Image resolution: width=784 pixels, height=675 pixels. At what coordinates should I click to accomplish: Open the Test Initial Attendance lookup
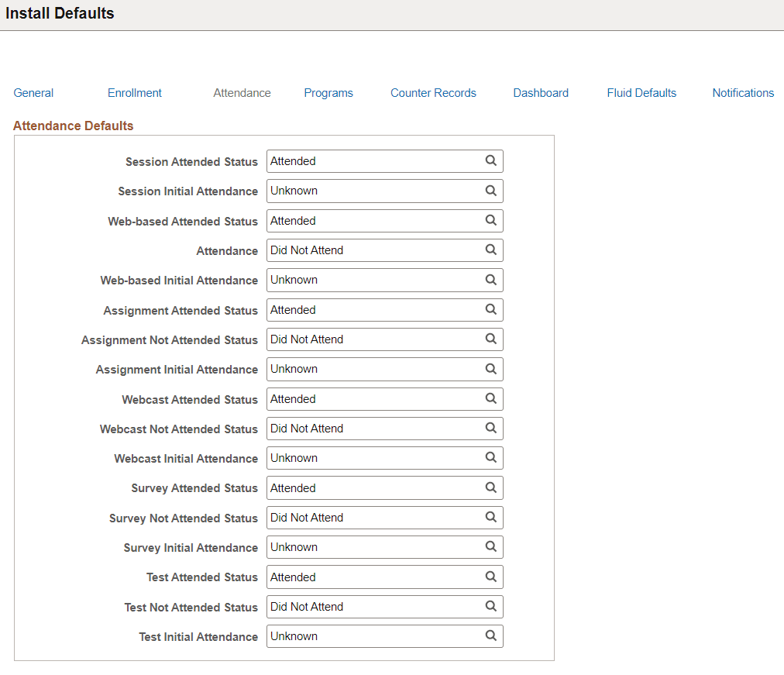(491, 635)
